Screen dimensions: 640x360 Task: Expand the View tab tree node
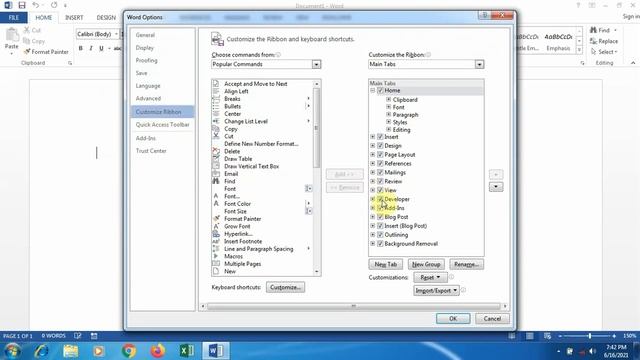pyautogui.click(x=373, y=190)
